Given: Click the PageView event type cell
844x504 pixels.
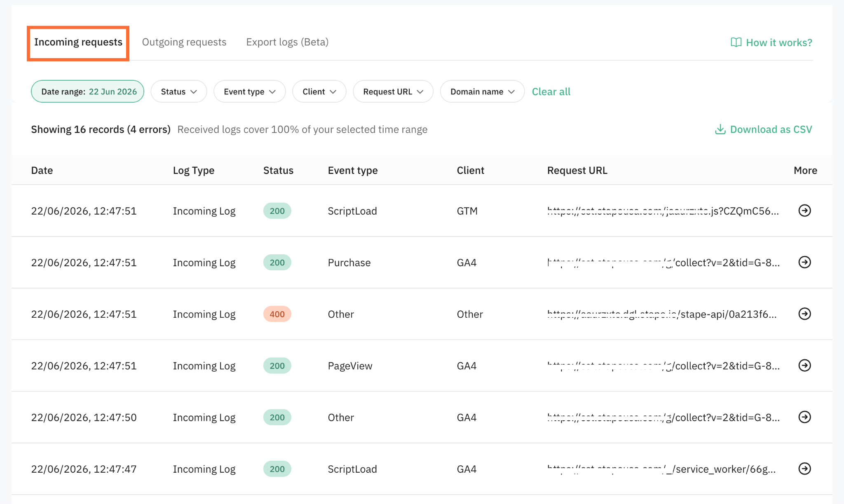Looking at the screenshot, I should (350, 366).
